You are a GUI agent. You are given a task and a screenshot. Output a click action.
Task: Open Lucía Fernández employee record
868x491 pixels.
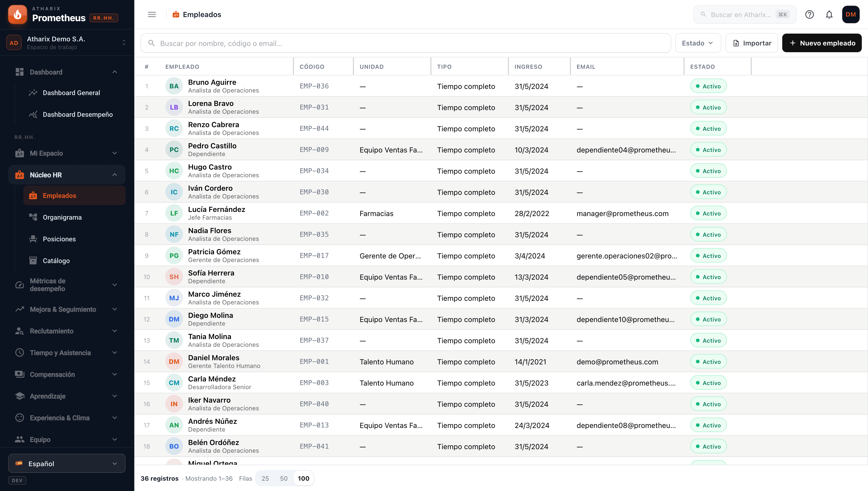[x=501, y=213]
